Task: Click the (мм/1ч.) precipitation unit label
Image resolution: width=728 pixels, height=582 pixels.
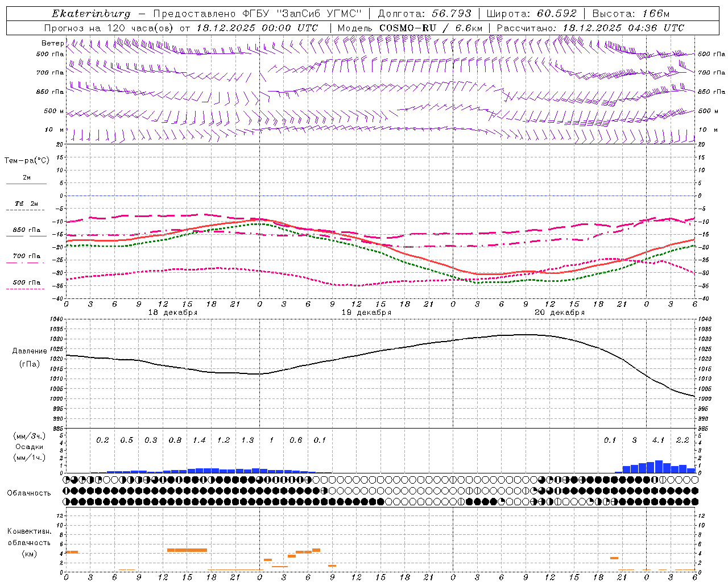Action: (29, 458)
